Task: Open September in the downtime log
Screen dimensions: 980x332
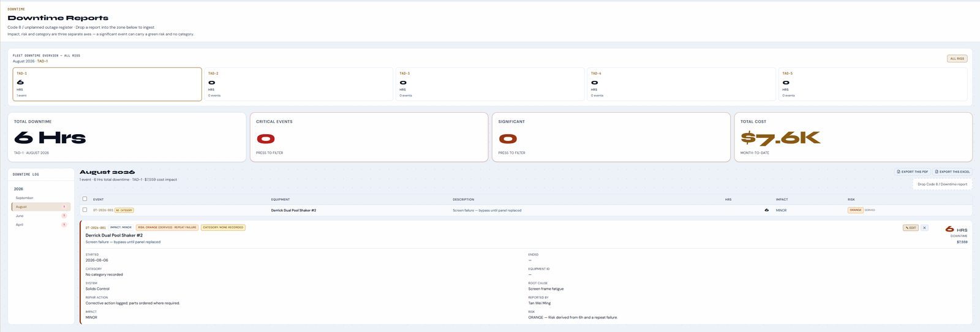Action: [x=40, y=198]
